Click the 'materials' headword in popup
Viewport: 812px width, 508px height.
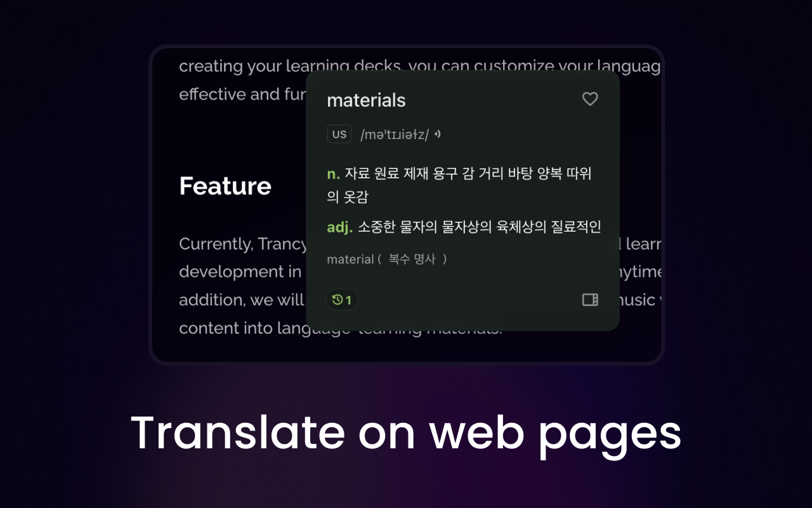[366, 100]
